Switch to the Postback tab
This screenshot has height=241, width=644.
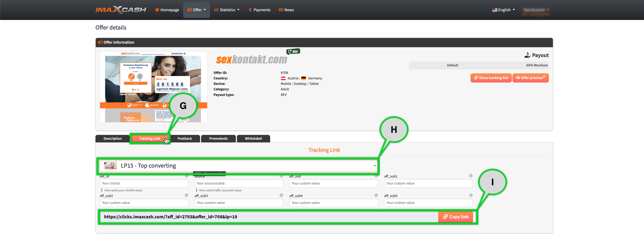185,139
